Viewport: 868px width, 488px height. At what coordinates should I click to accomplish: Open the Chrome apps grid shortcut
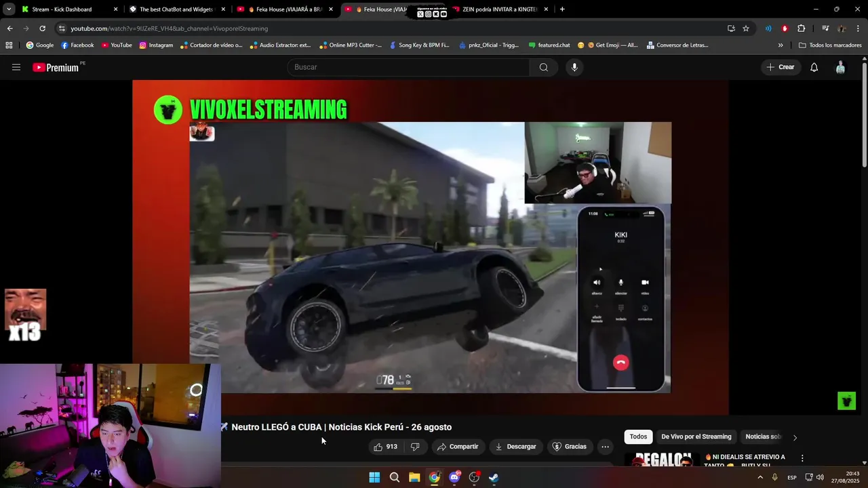[x=9, y=45]
